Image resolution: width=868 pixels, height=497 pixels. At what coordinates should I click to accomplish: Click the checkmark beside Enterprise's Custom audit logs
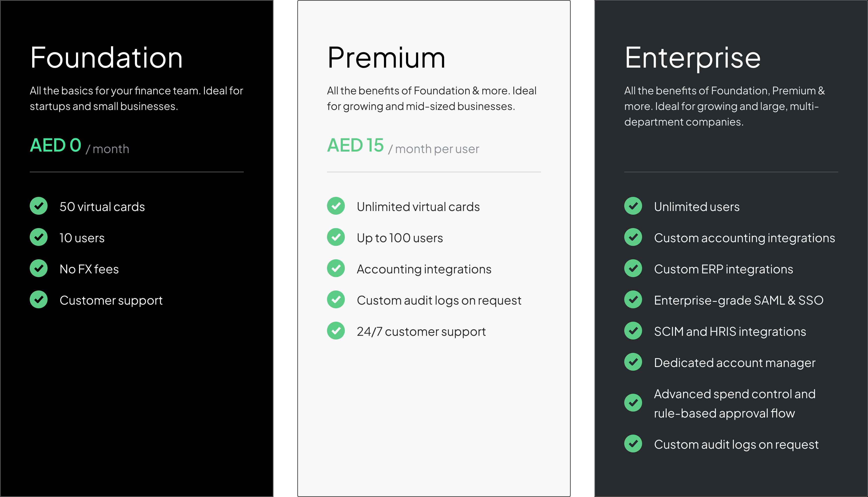click(633, 444)
